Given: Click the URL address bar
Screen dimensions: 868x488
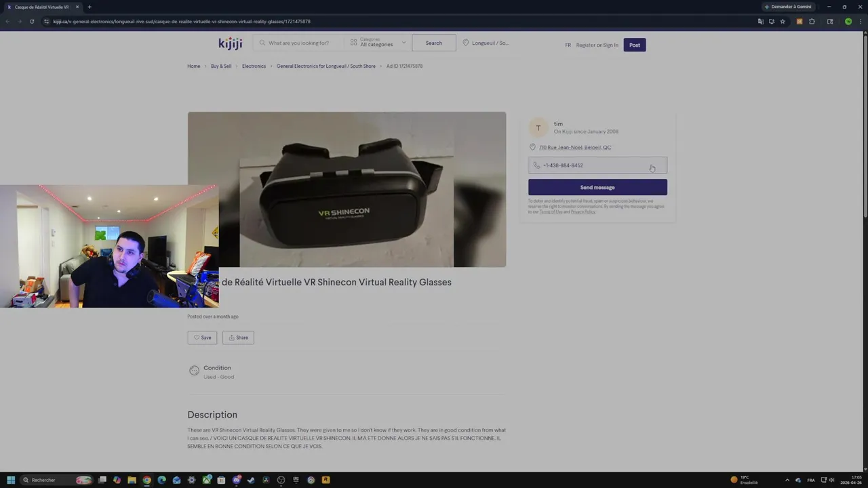Looking at the screenshot, I should (400, 21).
